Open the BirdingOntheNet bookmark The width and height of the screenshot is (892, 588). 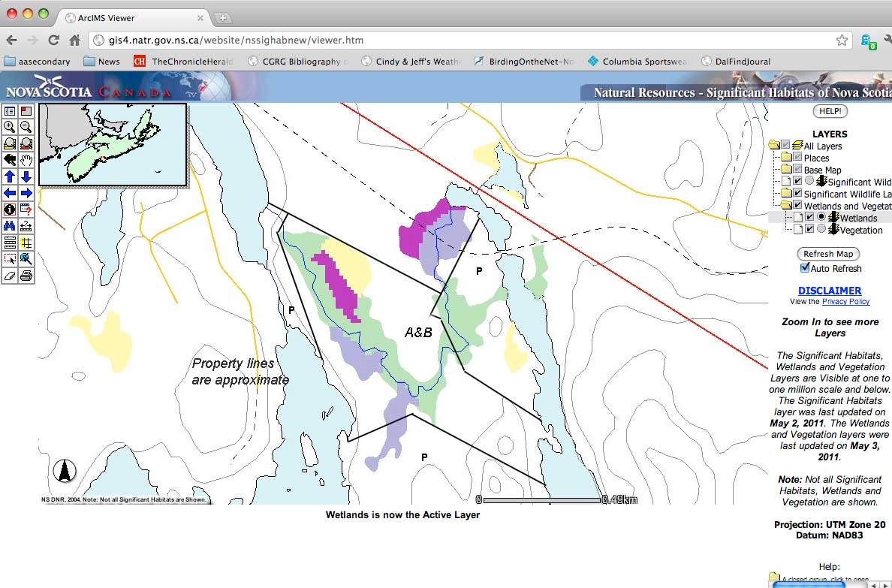(x=525, y=61)
